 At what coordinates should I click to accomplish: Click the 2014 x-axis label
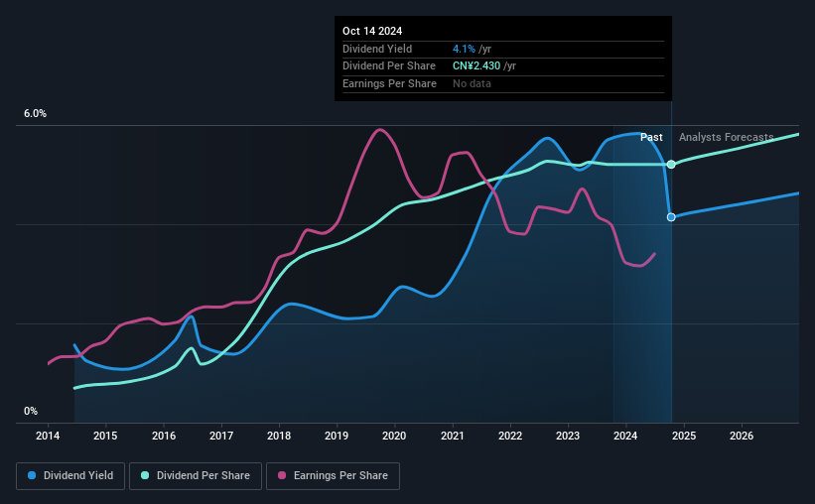point(48,436)
